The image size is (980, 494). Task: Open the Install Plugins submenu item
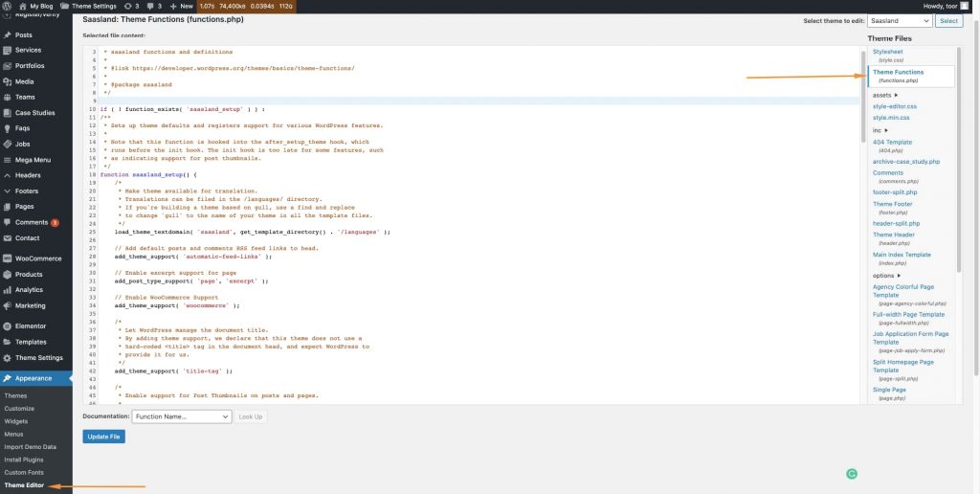coord(24,460)
